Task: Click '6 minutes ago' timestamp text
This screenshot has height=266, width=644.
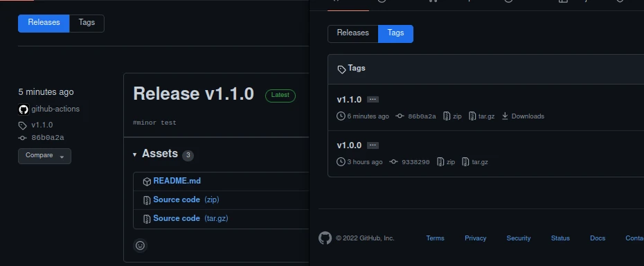Action: (x=368, y=116)
